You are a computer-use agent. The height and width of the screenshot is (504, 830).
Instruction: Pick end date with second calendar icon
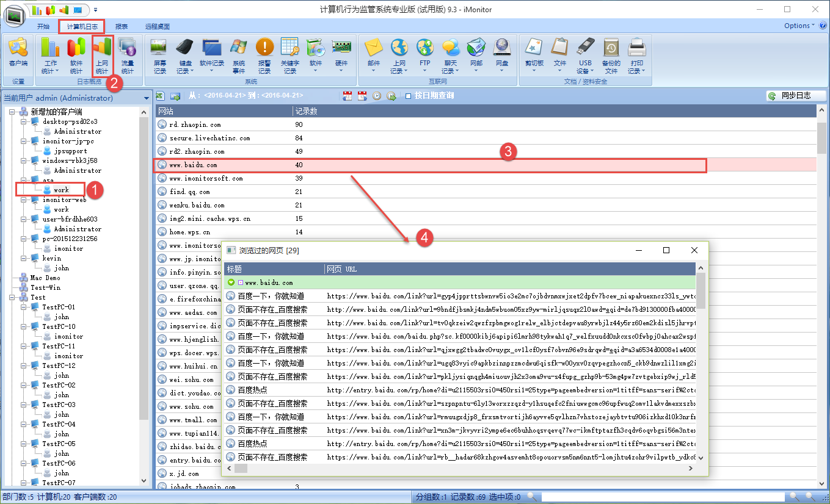[362, 96]
